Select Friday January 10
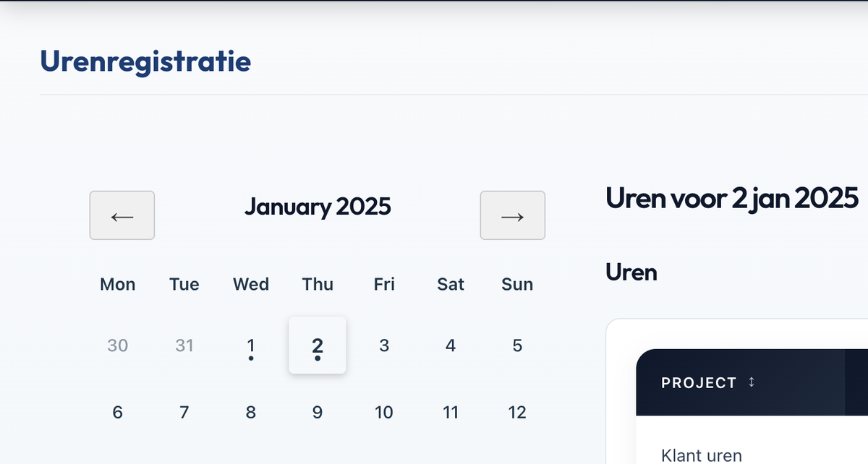 tap(384, 412)
